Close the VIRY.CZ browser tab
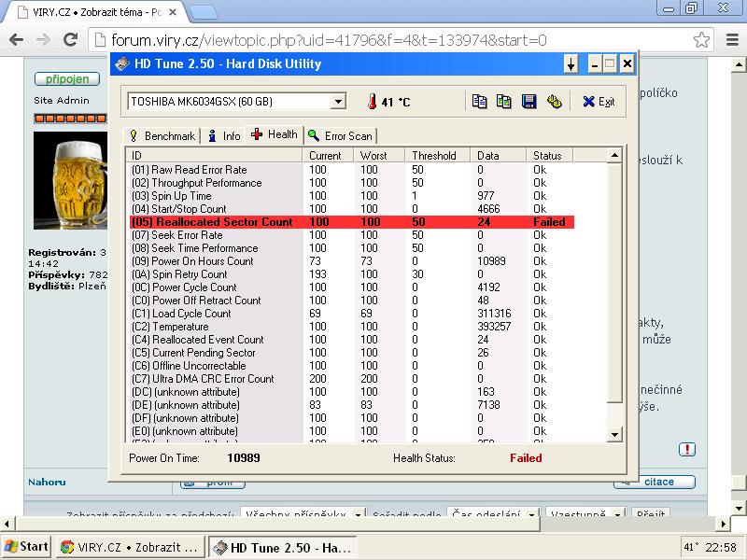Screen dimensions: 747x560 (x=173, y=12)
